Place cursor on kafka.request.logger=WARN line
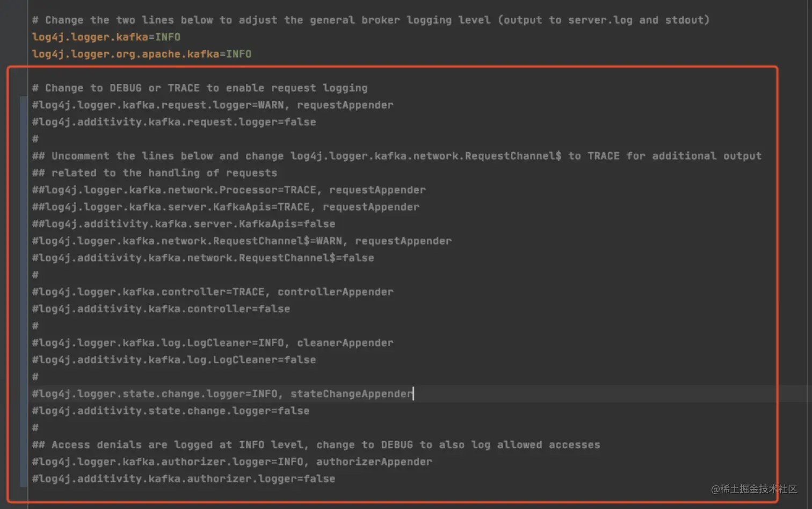Image resolution: width=812 pixels, height=509 pixels. coord(213,105)
